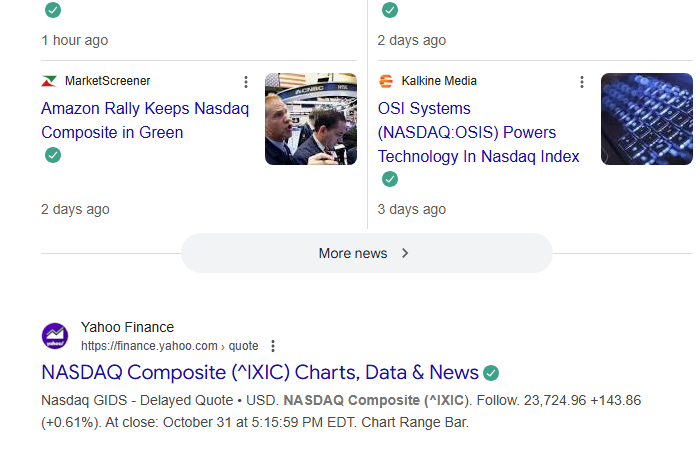
Task: Click the Kalkine Media logo icon
Action: tap(386, 81)
